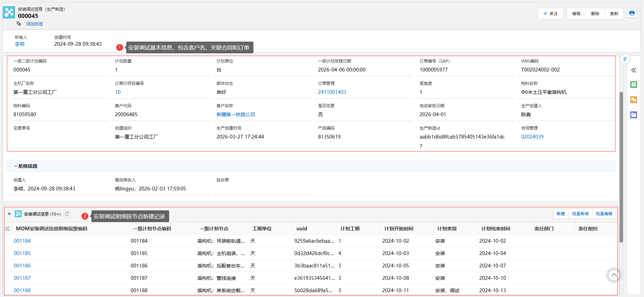Click the 关注 follow button
644x297 pixels.
pos(550,14)
